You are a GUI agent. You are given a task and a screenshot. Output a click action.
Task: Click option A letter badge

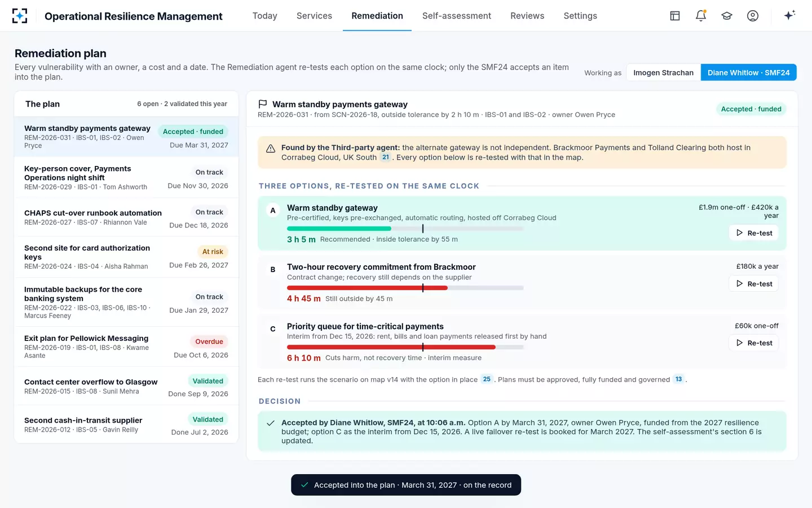(273, 211)
